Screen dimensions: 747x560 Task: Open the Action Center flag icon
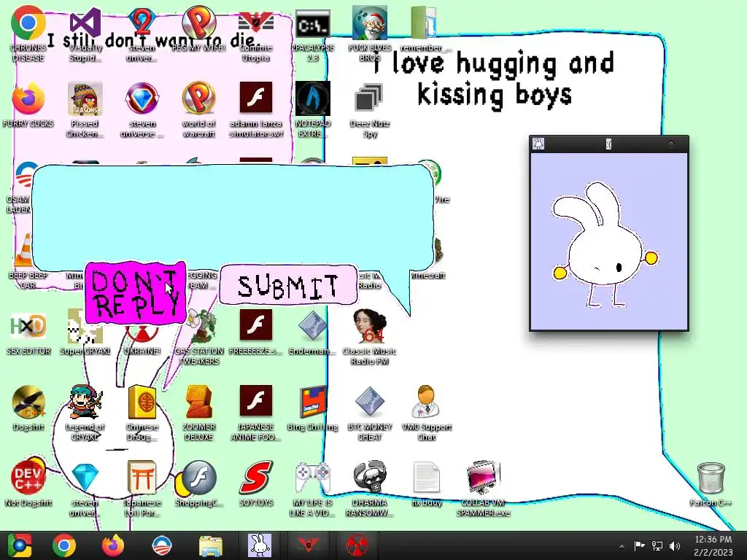tap(639, 545)
